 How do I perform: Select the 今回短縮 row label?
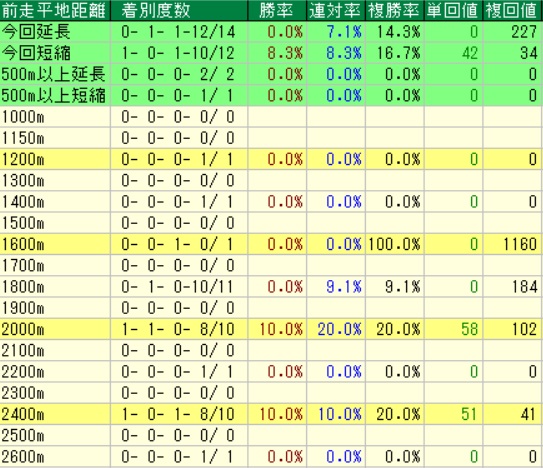click(36, 53)
